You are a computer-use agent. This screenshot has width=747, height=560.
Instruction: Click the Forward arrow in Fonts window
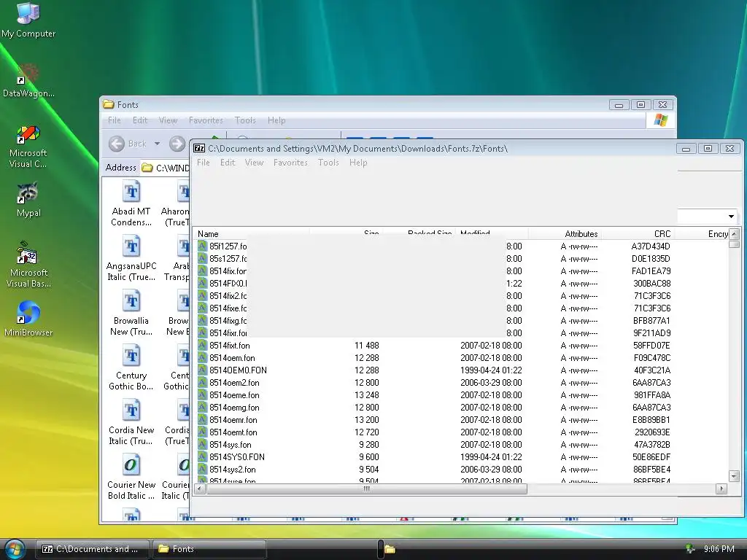coord(177,144)
